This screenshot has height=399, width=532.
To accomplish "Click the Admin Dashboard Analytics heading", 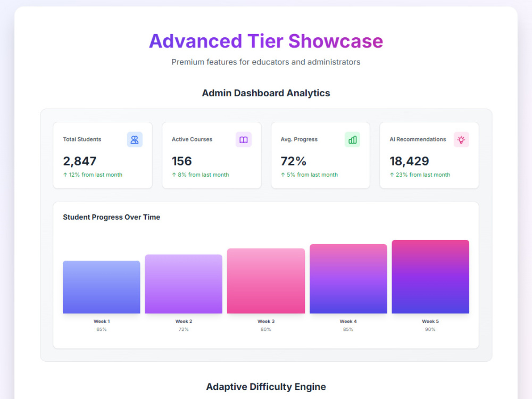I will (x=266, y=93).
